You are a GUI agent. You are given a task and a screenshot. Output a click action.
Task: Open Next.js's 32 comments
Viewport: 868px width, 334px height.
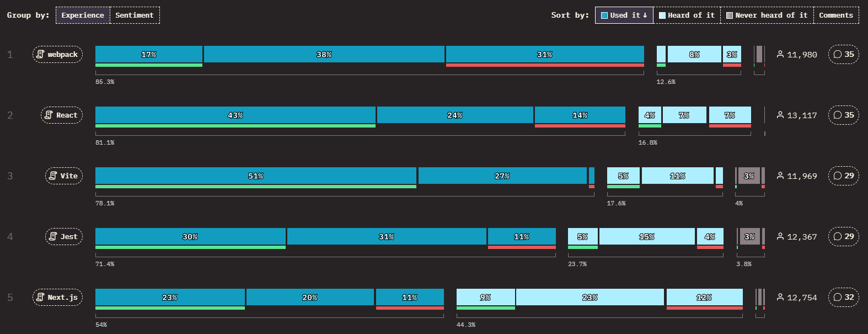(844, 297)
